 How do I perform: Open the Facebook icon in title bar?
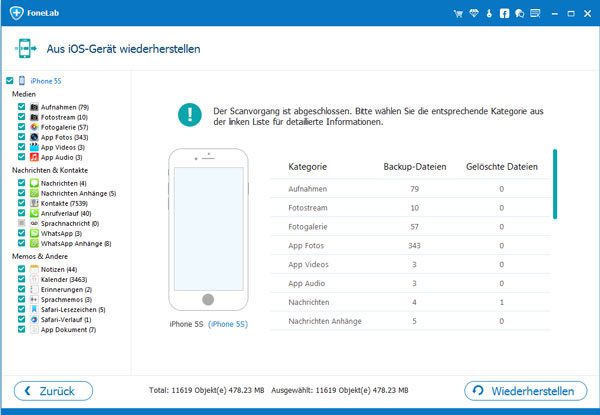[x=505, y=14]
